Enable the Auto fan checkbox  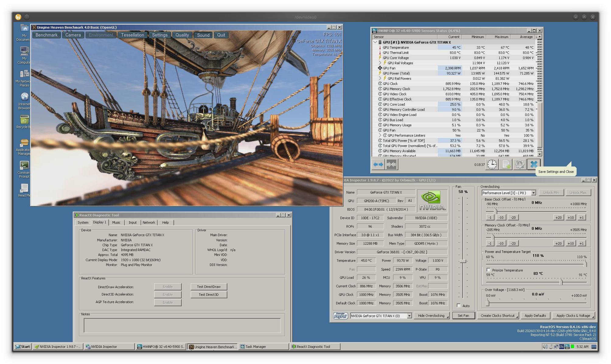(459, 306)
